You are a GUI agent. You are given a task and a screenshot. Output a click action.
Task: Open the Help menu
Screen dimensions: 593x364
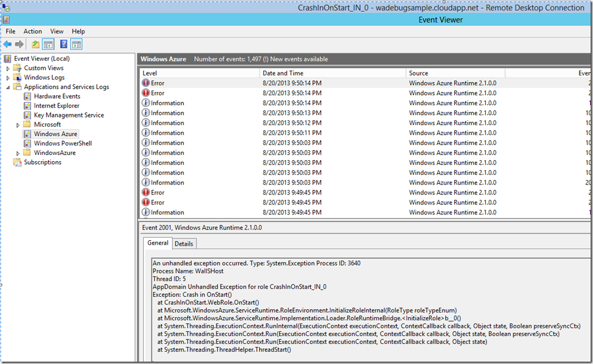point(78,32)
